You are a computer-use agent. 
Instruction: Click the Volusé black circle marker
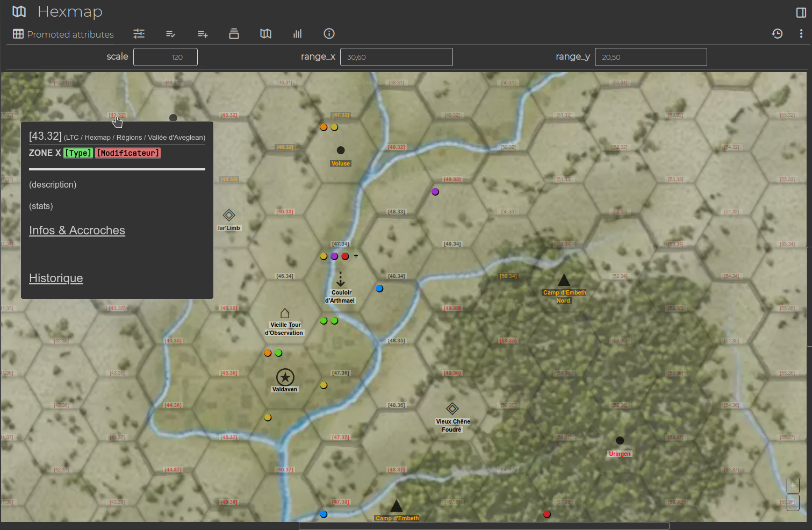341,151
